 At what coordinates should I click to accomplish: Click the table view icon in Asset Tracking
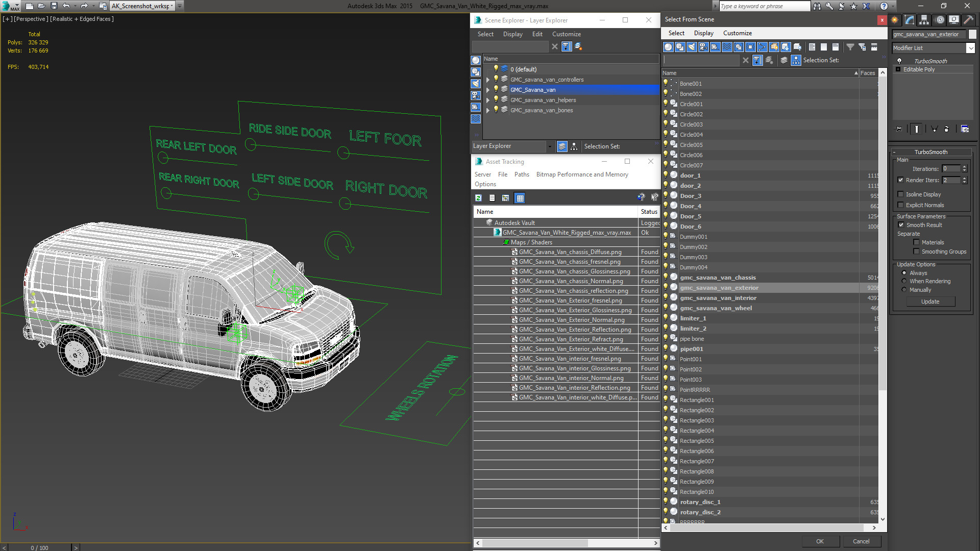coord(520,198)
